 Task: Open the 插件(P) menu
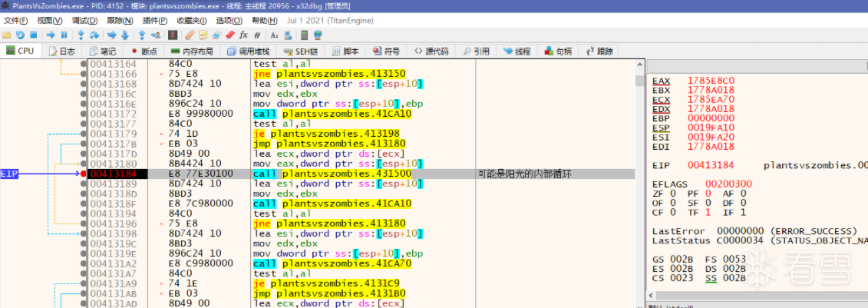click(x=155, y=21)
